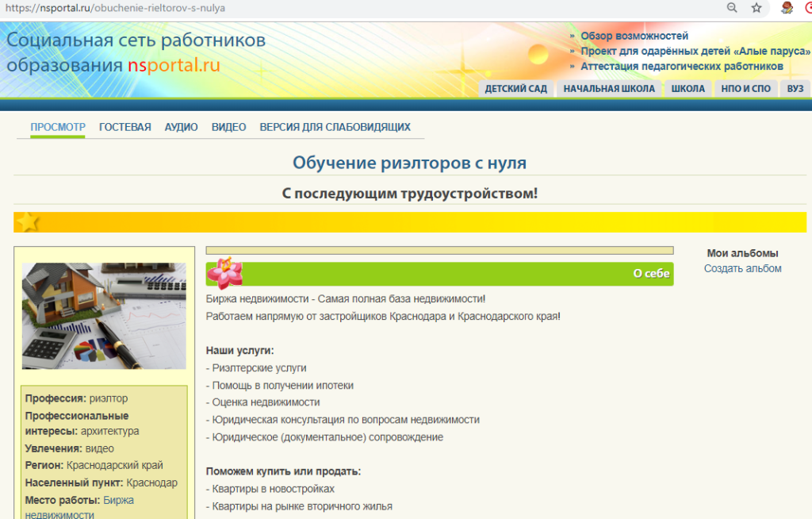812x519 pixels.
Task: Open ВЕРСИЯ ДЛЯ СЛАБОВИДЯЩИХ
Action: coord(335,127)
